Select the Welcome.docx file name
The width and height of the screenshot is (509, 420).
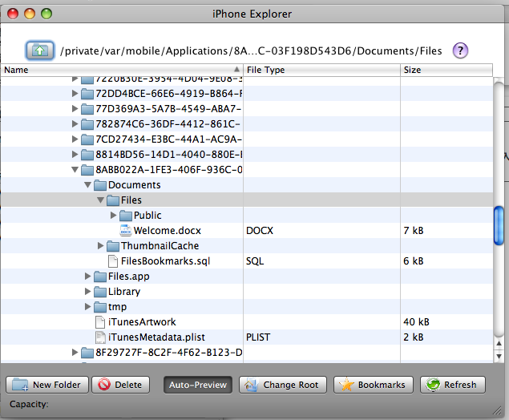[168, 231]
